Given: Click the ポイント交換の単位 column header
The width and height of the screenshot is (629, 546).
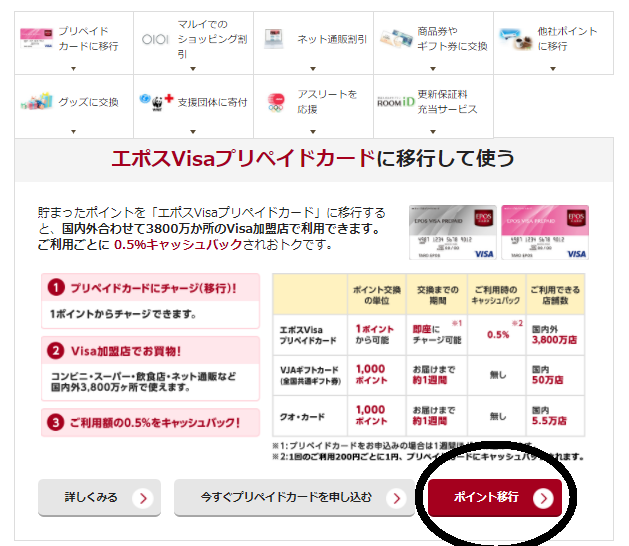Looking at the screenshot, I should tap(377, 294).
